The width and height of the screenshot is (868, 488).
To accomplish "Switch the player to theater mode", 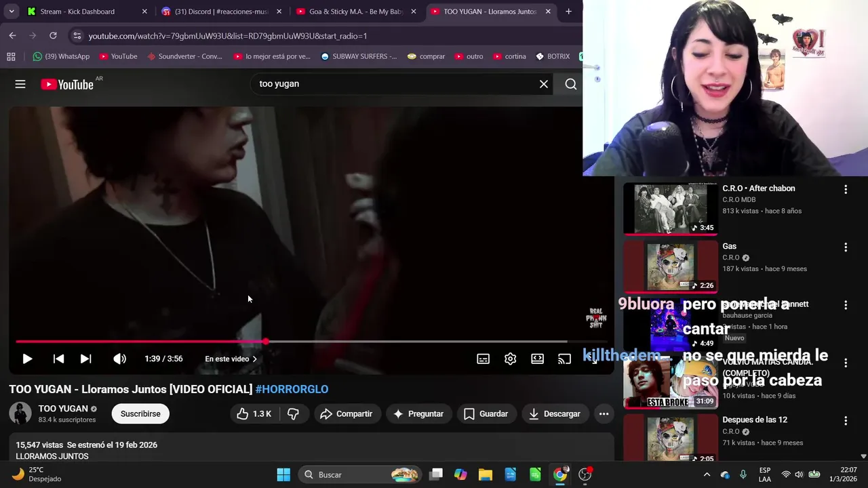I will [x=537, y=359].
